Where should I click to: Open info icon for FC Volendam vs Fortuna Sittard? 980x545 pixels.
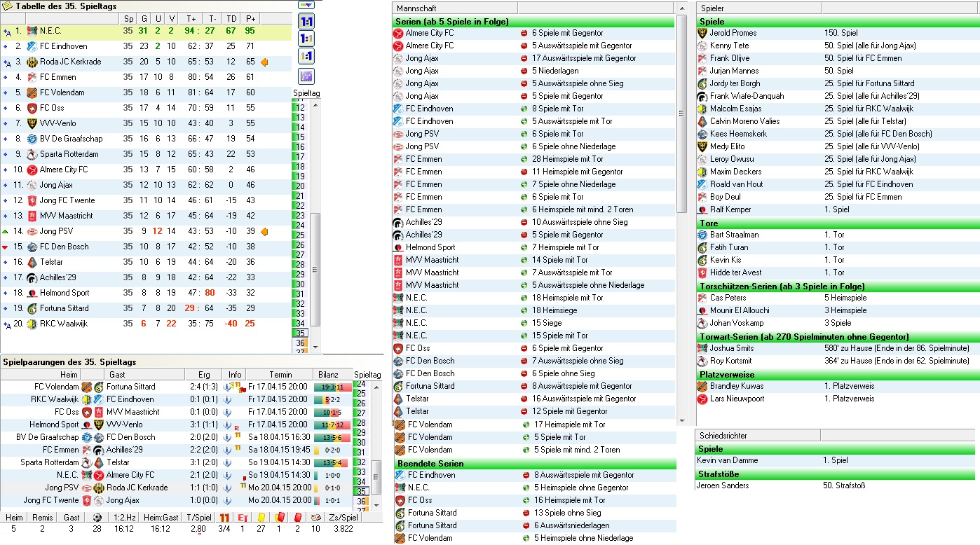[x=227, y=387]
